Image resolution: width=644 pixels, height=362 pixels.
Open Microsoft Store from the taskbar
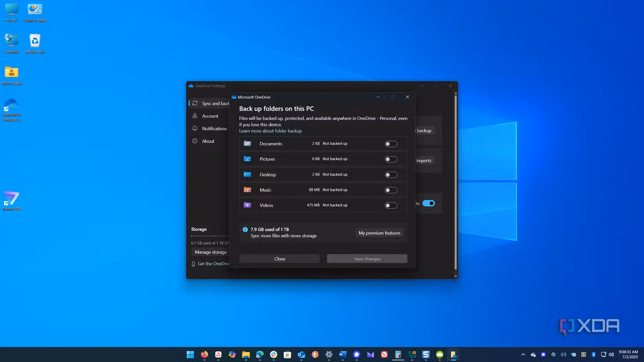click(x=287, y=355)
